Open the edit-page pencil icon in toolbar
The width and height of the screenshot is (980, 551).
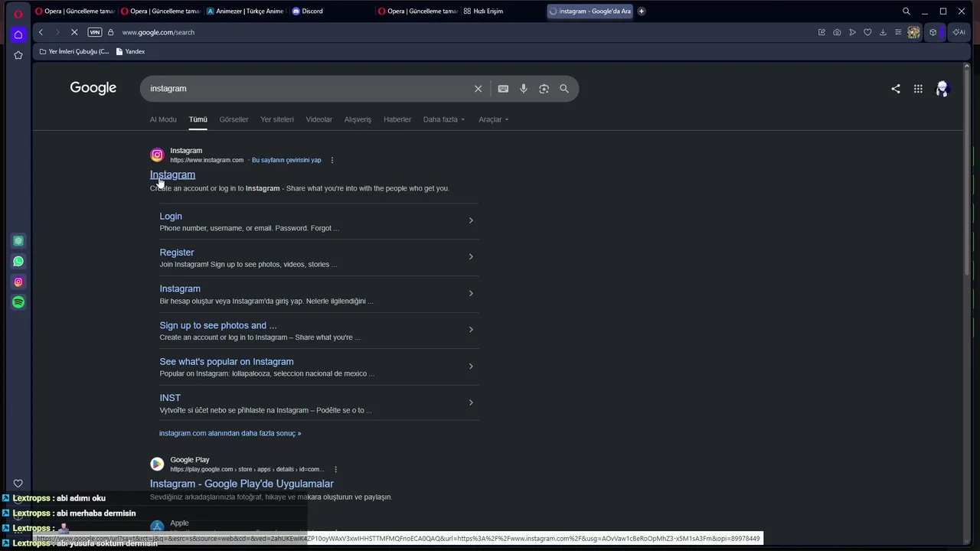pos(822,32)
